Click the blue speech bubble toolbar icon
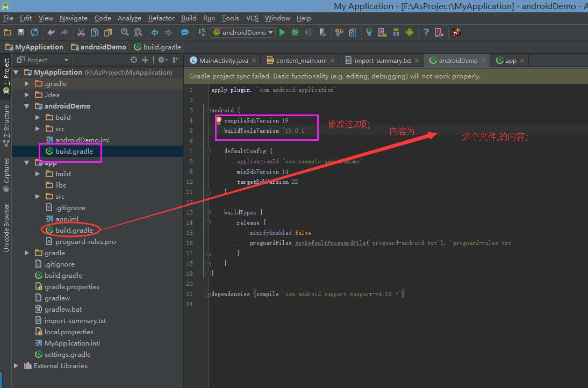Image resolution: width=588 pixels, height=388 pixels. pos(185,33)
